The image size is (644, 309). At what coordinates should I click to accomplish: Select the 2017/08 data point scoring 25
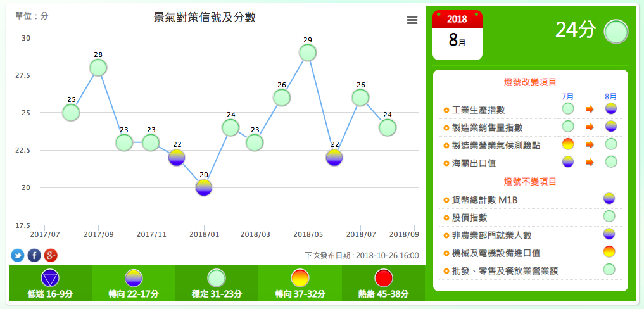[71, 112]
